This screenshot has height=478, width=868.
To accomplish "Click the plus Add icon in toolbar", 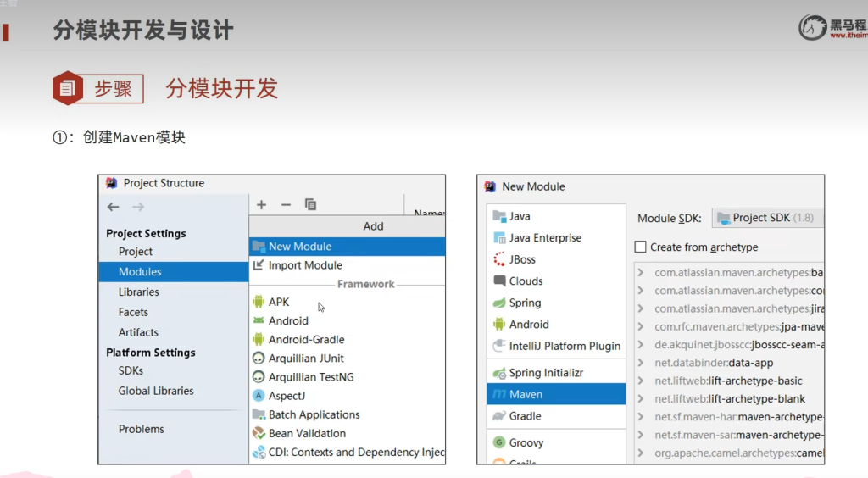I will pos(262,205).
